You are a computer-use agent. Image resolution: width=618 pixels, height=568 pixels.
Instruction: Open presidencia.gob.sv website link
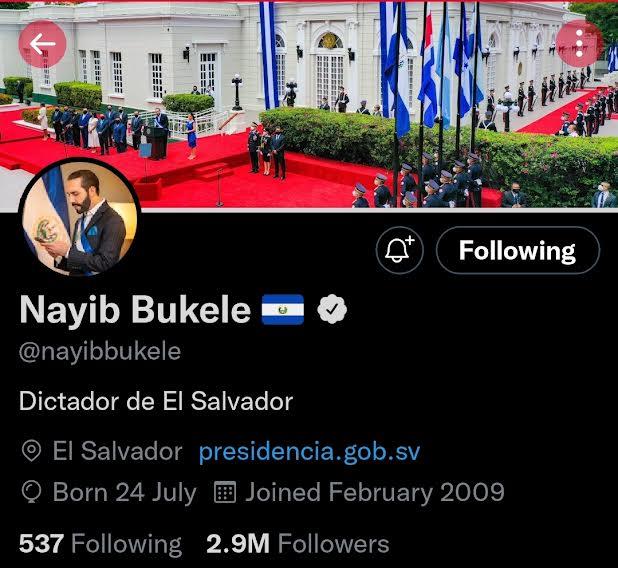(309, 451)
